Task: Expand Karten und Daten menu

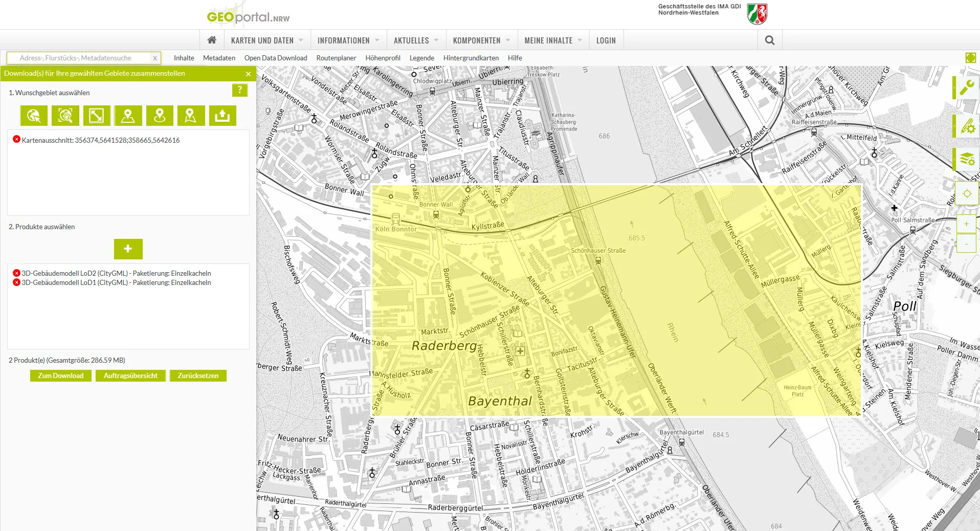Action: (x=267, y=40)
